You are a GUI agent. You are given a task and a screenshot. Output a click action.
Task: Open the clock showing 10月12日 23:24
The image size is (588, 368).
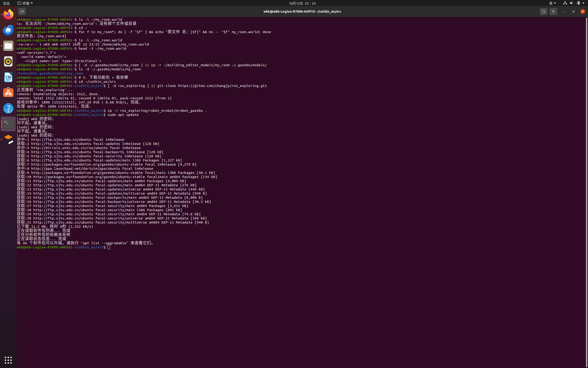click(302, 3)
